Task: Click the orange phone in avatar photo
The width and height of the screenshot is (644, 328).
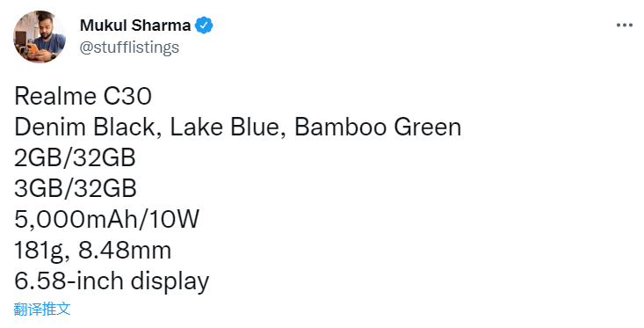Action: click(32, 47)
